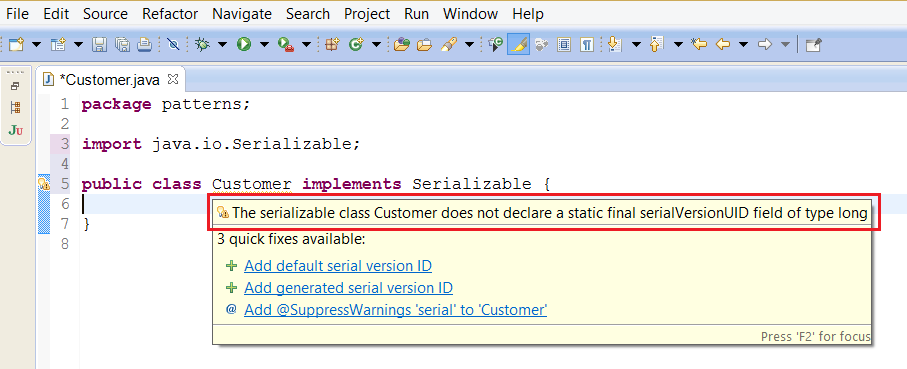Open the Debug configurations dropdown arrow
This screenshot has height=369, width=907.
point(222,45)
